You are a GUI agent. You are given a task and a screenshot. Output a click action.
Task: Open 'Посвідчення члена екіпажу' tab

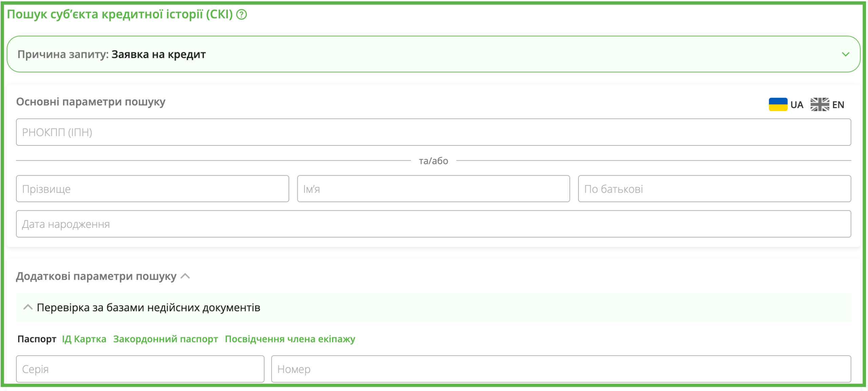(290, 339)
